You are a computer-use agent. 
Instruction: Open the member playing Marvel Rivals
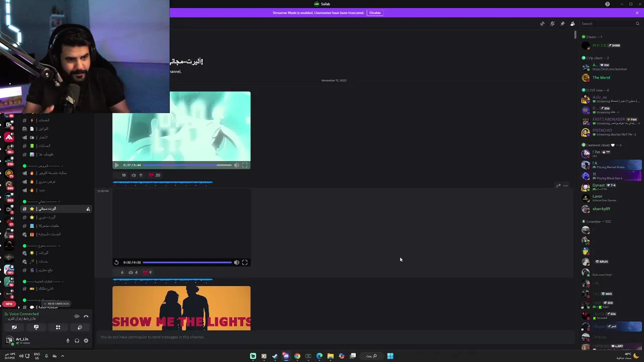pos(612,165)
